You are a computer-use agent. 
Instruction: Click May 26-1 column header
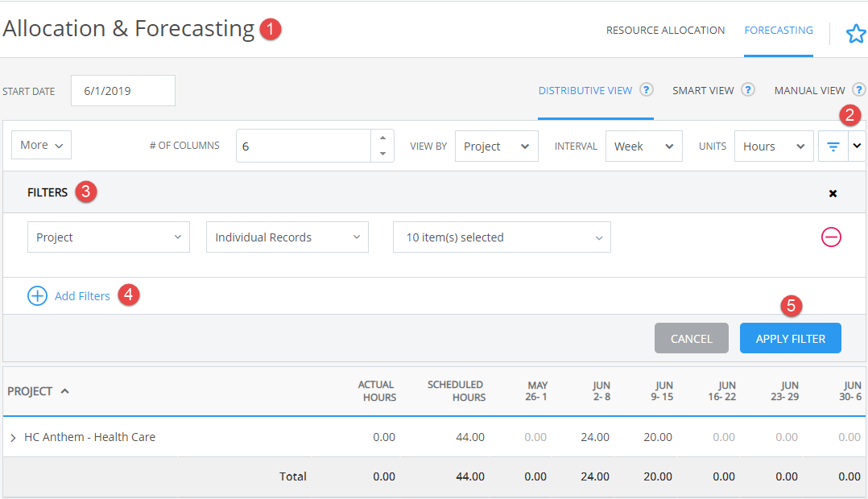coord(536,391)
